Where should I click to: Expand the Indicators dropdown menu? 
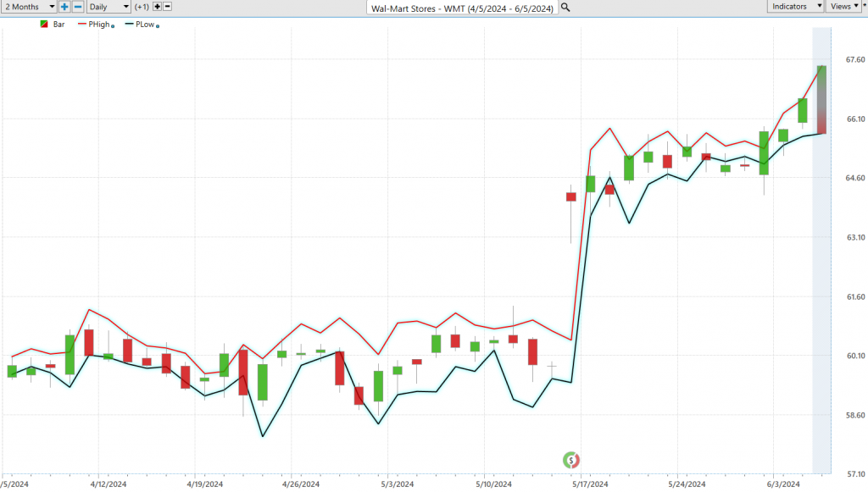(796, 7)
